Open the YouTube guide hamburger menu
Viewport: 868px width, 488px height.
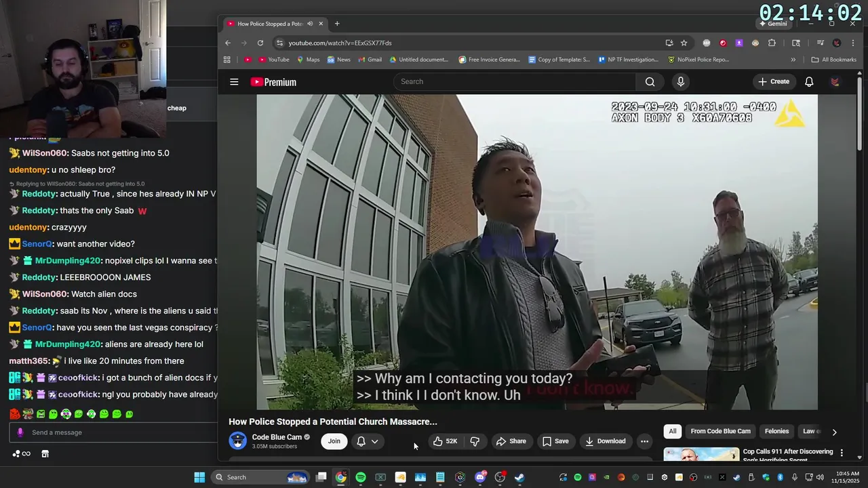click(234, 82)
